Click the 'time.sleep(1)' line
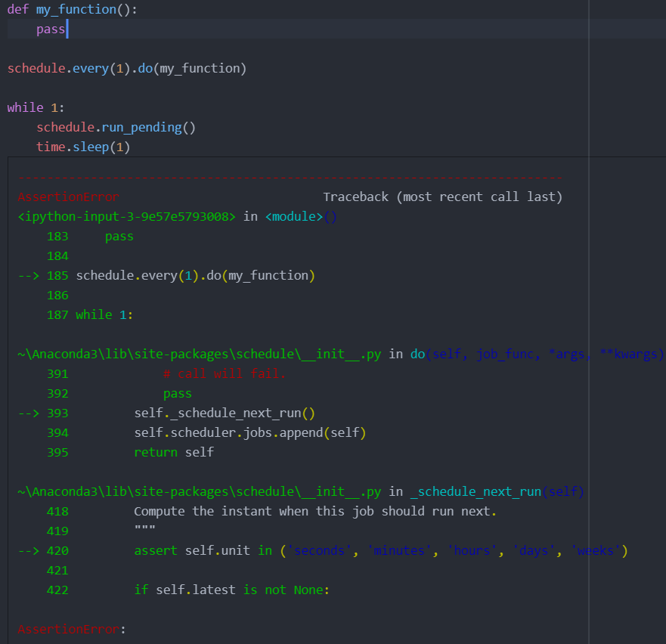 pyautogui.click(x=83, y=147)
